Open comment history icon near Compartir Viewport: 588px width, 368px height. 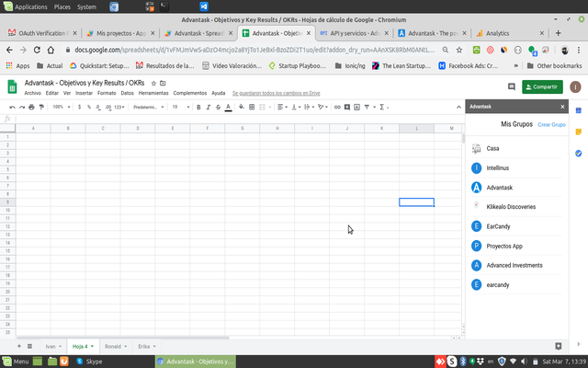(x=512, y=86)
